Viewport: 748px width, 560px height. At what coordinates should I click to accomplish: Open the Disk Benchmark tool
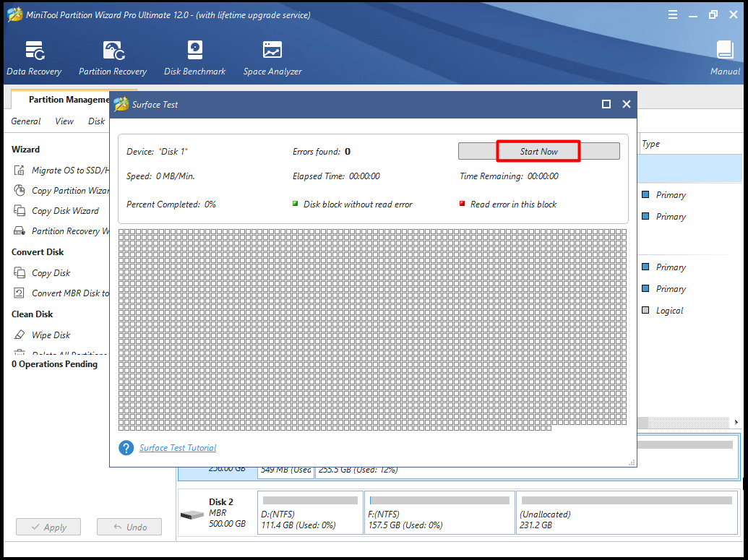pos(194,59)
